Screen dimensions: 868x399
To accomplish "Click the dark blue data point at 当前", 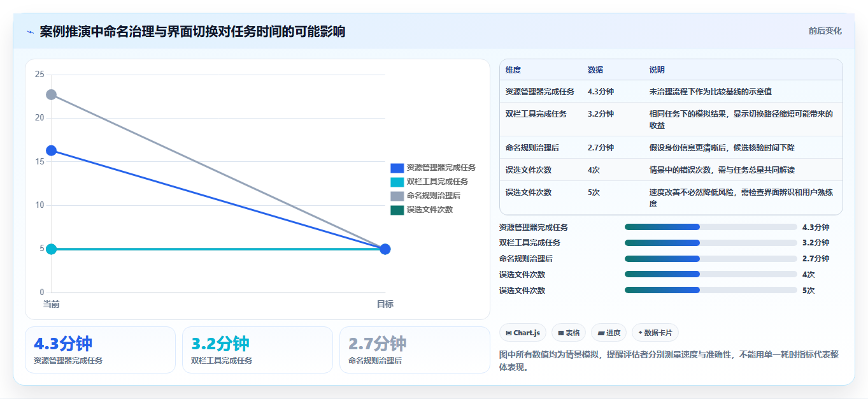I will point(52,150).
